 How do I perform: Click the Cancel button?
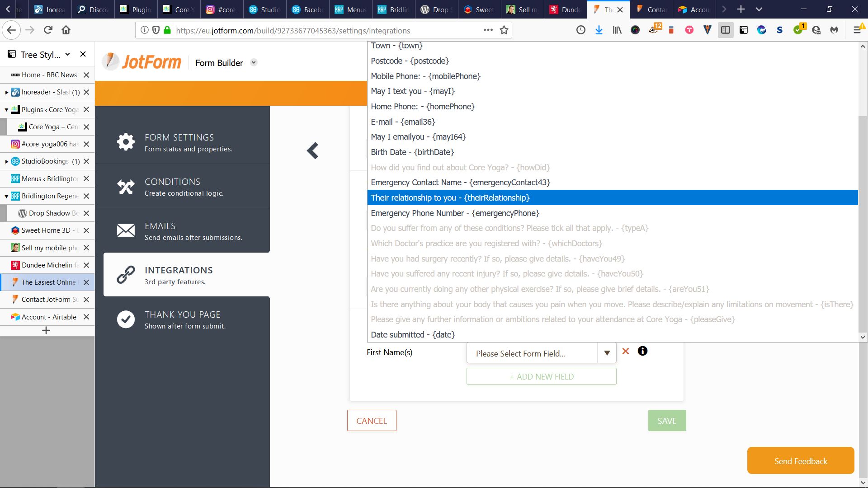(372, 421)
